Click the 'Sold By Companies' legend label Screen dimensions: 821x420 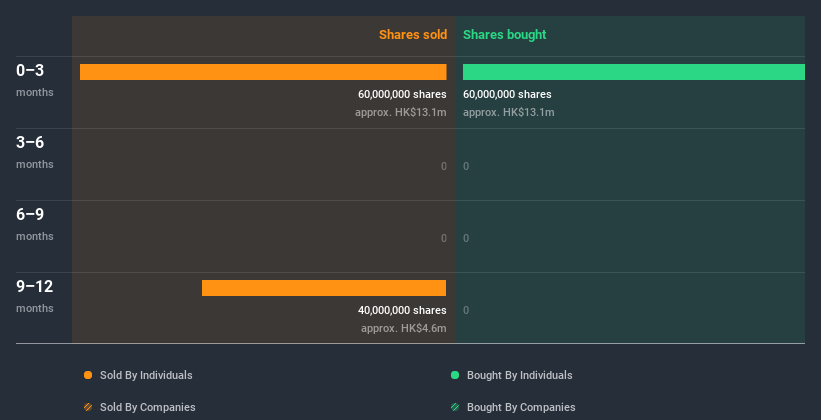tap(148, 407)
